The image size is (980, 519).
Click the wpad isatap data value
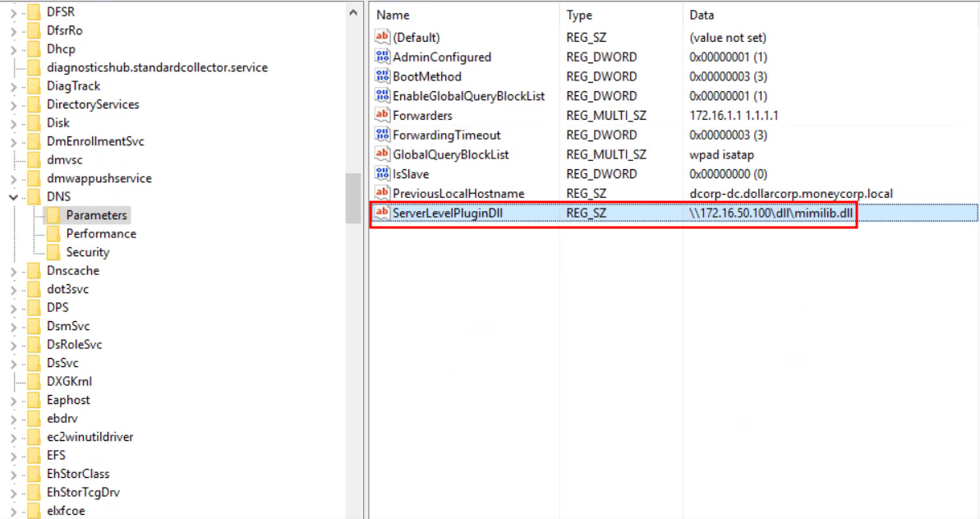[721, 154]
